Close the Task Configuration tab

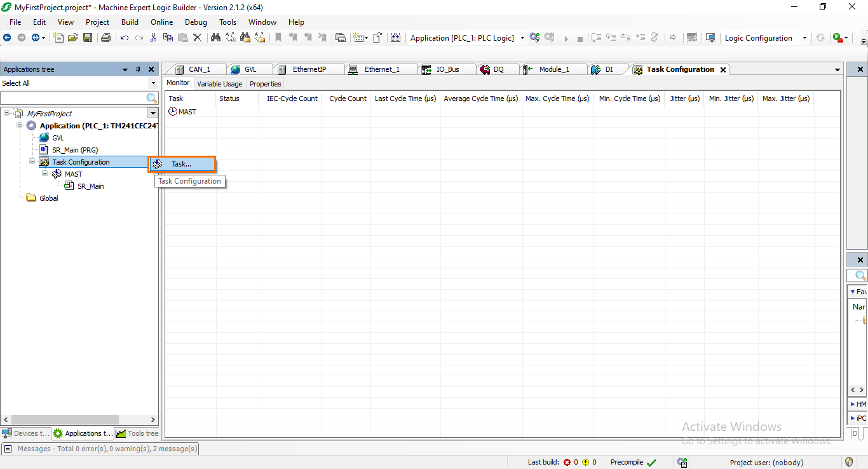[x=723, y=69]
